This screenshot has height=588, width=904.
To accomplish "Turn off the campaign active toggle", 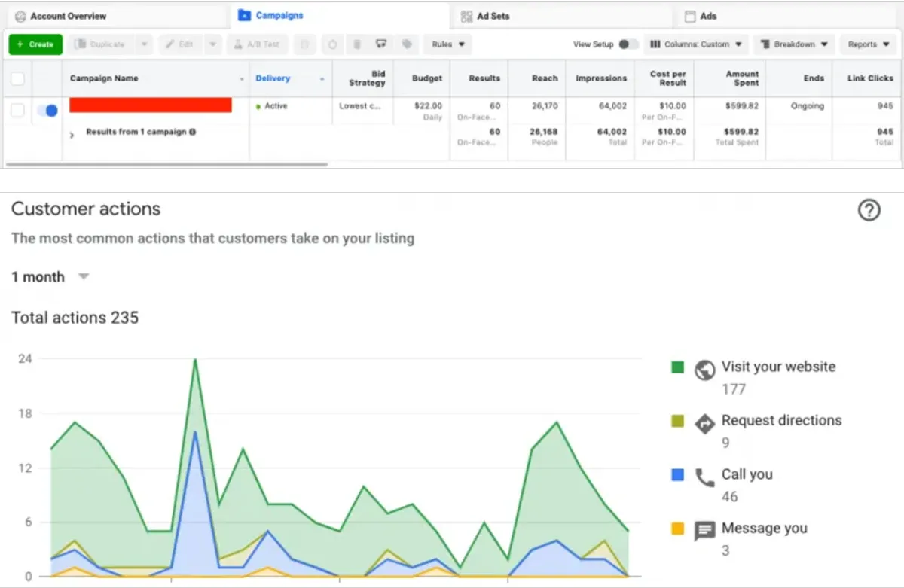I will 47,111.
